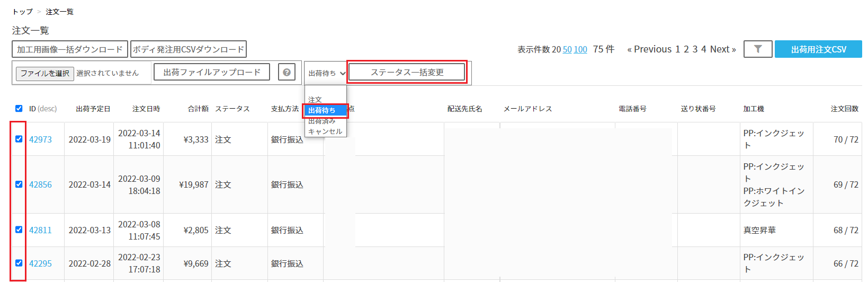
Task: Choose キャンセル in the status list
Action: click(x=326, y=131)
